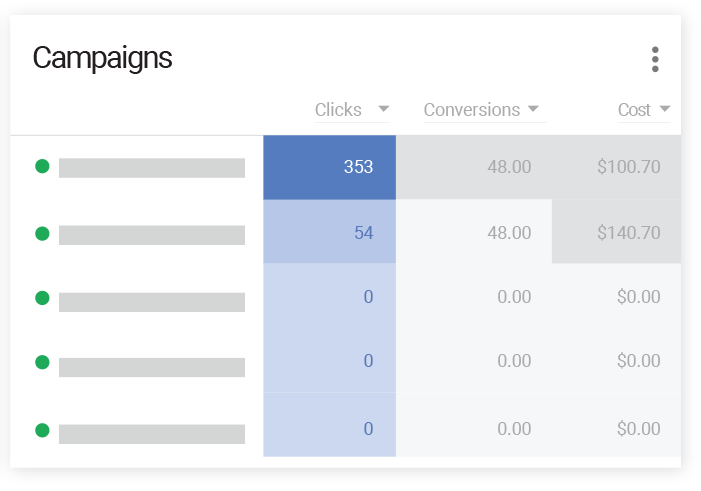Viewport: 701px width, 491px height.
Task: Click the second campaign's green status dot
Action: [42, 233]
